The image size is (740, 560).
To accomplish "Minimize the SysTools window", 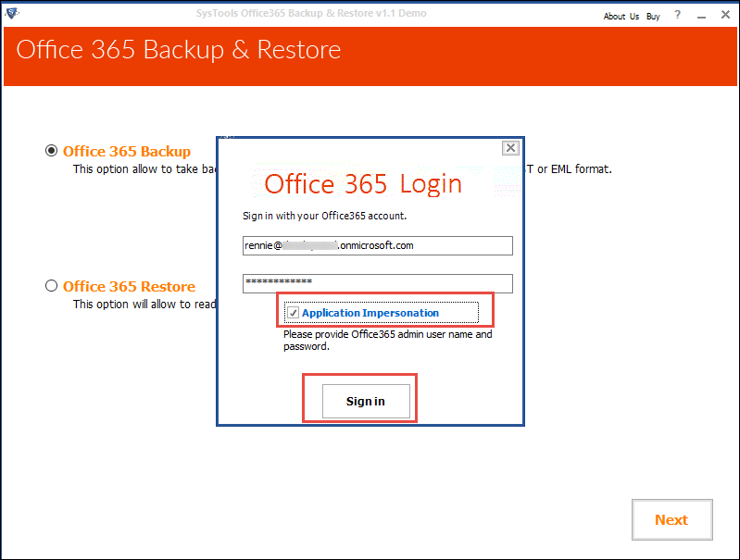I will click(x=702, y=16).
